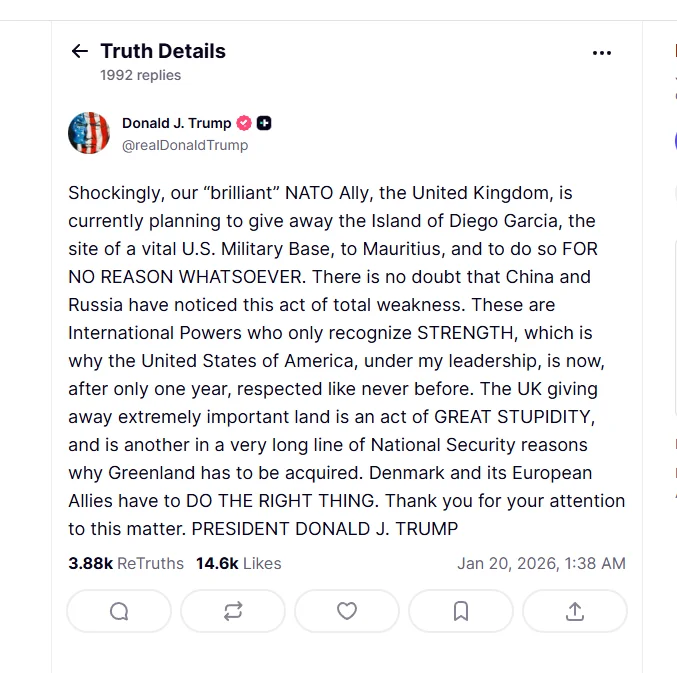Click the red verified checkmark badge

(x=244, y=123)
